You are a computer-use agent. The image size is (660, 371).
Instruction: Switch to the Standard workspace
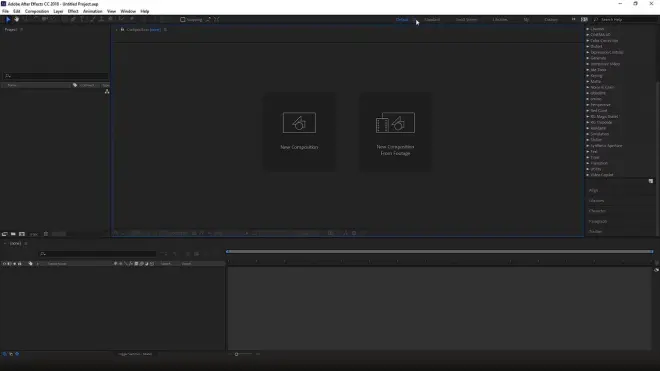[x=432, y=20]
